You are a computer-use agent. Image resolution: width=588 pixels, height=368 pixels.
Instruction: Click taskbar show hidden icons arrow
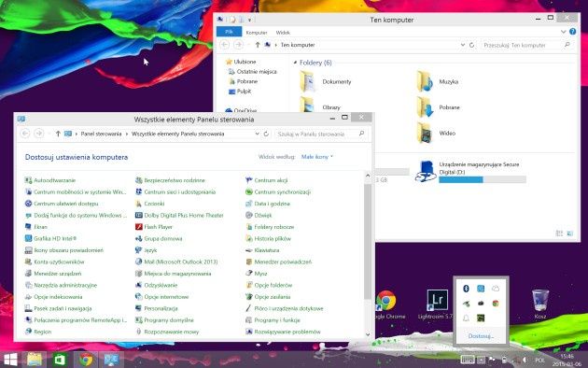(x=481, y=361)
